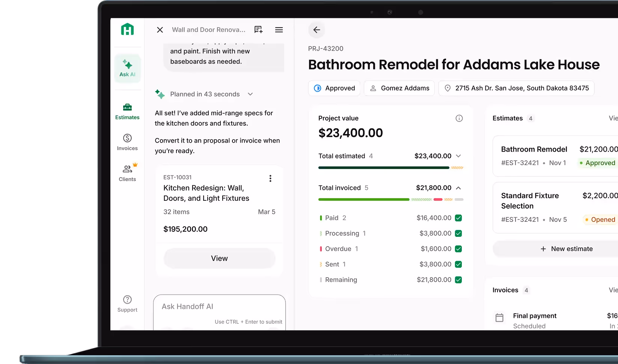This screenshot has height=364, width=618.
Task: Go to Estimates in sidebar
Action: [x=127, y=112]
